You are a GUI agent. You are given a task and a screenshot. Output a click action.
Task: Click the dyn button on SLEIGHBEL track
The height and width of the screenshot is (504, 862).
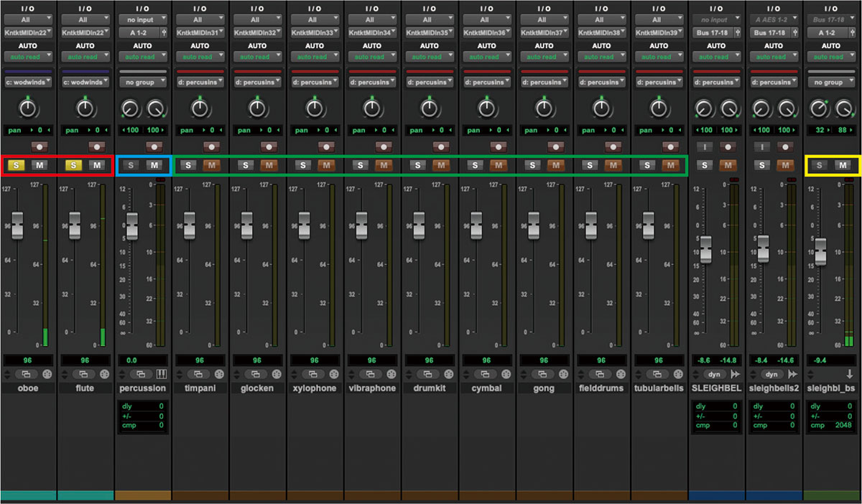[x=715, y=374]
